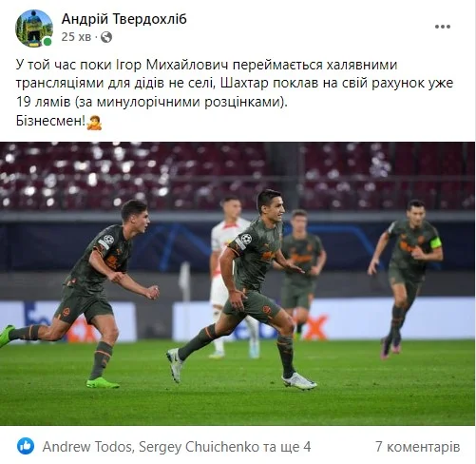Open the Shakhtar match photo

(238, 283)
